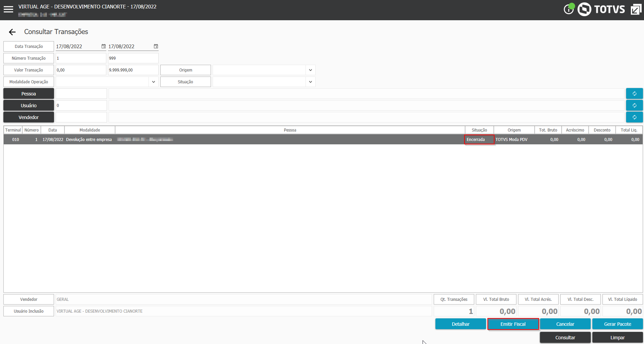
Task: Click the Detalhar button
Action: coord(461,324)
